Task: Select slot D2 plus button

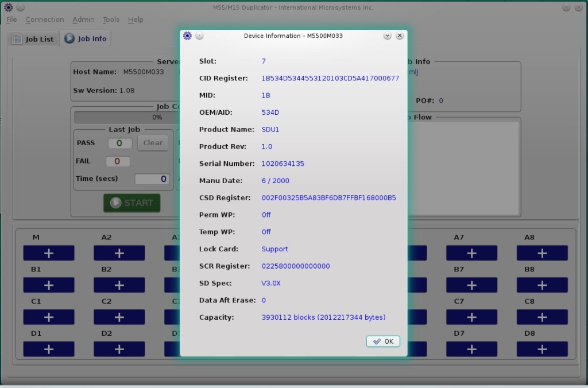Action: click(x=119, y=349)
